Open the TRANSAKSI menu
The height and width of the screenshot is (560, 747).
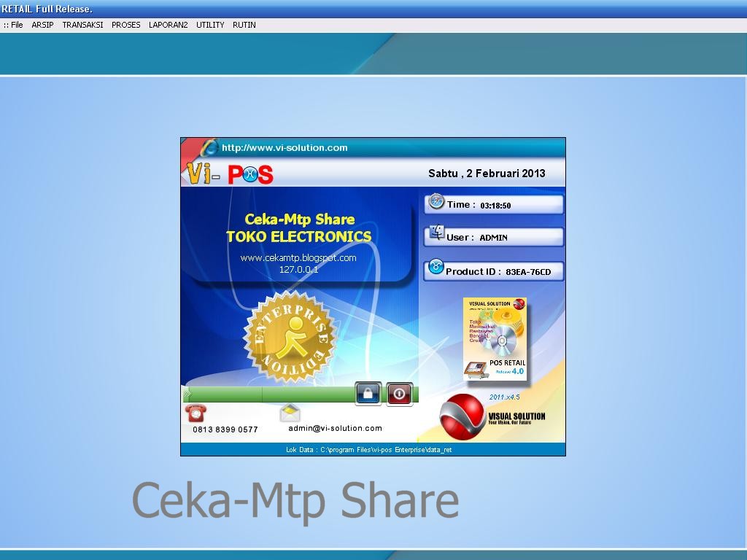coord(82,24)
